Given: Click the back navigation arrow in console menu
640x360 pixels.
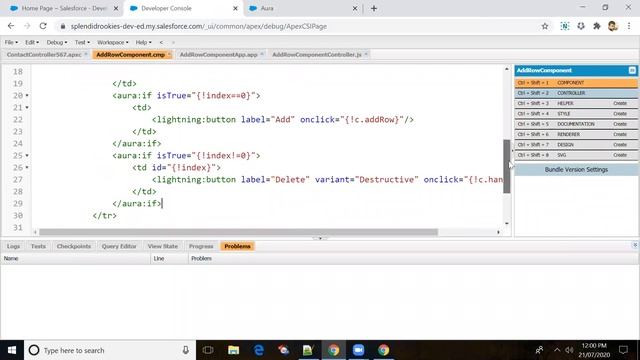Looking at the screenshot, I should [161, 42].
